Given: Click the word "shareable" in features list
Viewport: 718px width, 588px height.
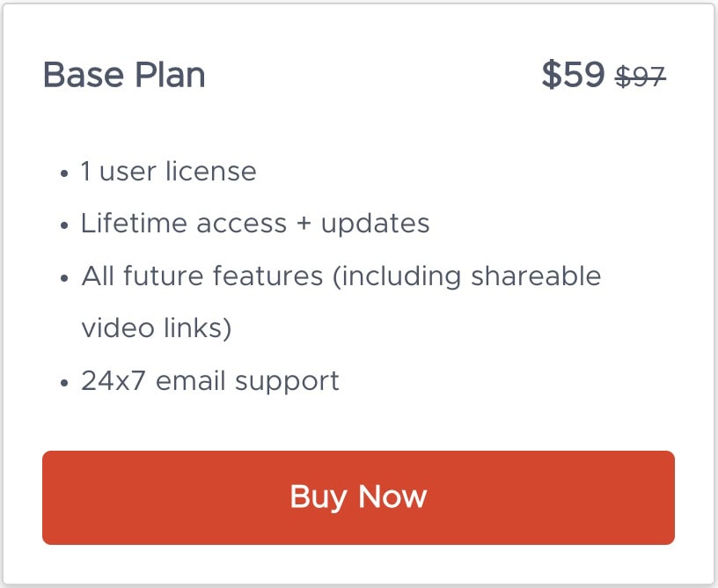Looking at the screenshot, I should 536,276.
